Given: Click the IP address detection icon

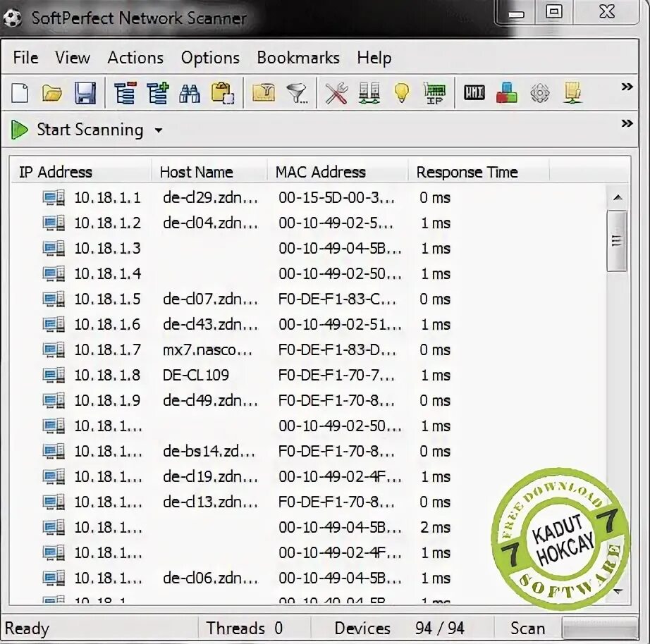Looking at the screenshot, I should [434, 93].
